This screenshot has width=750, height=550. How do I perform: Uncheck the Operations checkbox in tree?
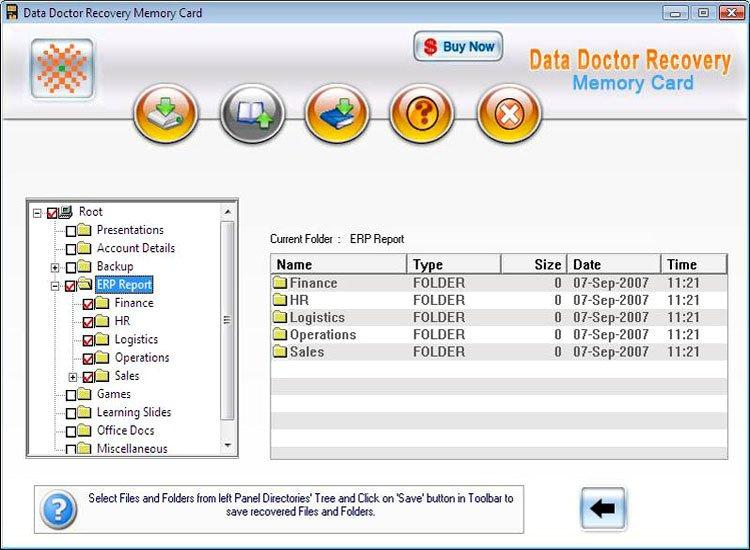pyautogui.click(x=88, y=359)
